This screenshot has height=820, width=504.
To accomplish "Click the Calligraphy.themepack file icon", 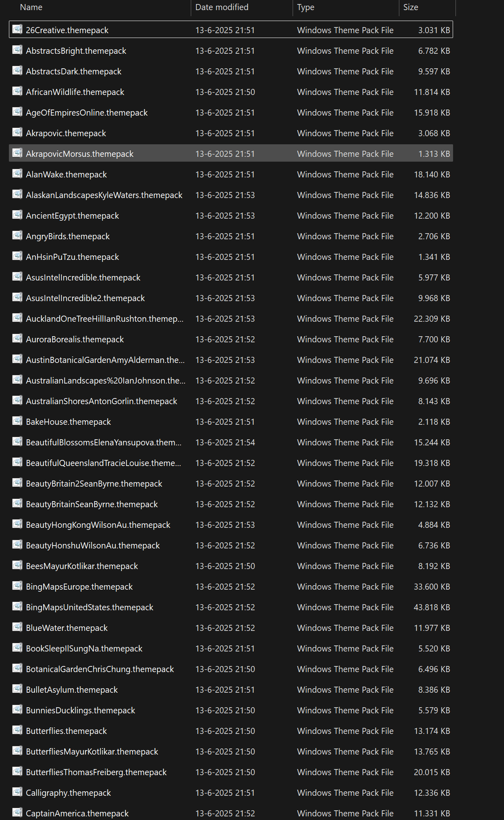I will pyautogui.click(x=17, y=792).
